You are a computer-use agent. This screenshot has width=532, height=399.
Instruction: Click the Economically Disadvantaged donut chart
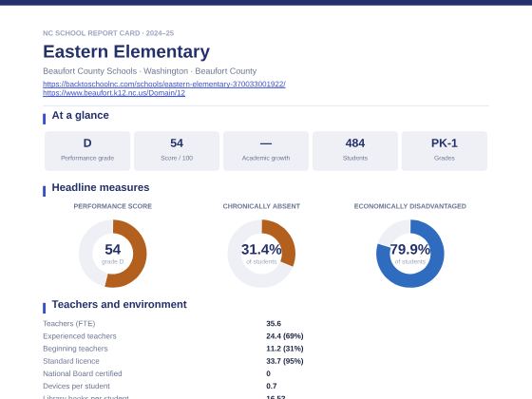[409, 254]
